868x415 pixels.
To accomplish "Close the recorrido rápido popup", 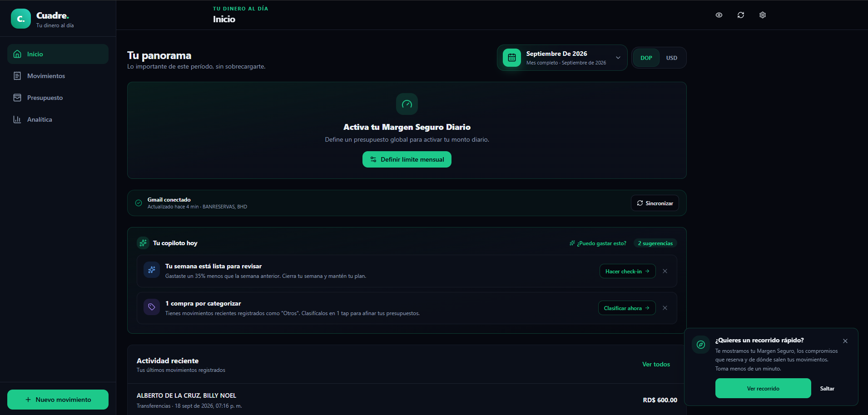I will pyautogui.click(x=845, y=341).
